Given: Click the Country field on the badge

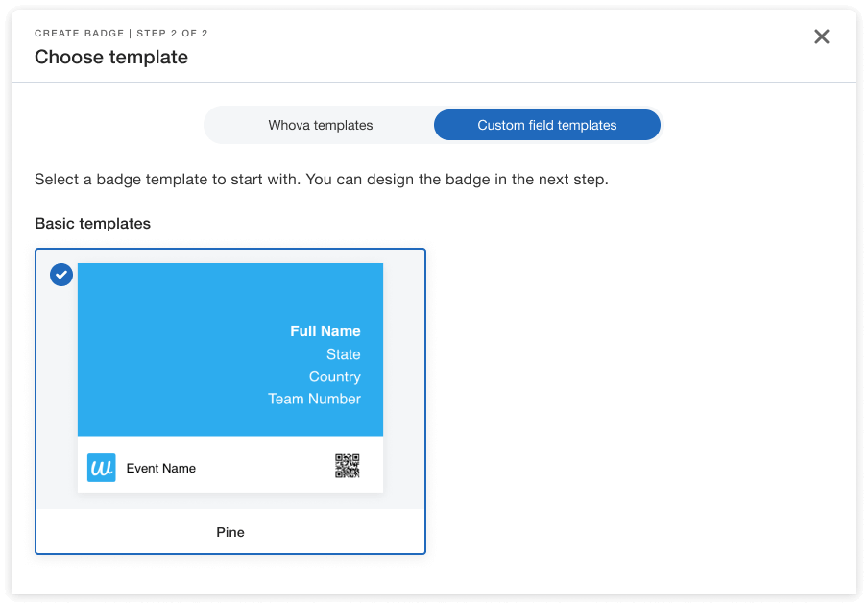Looking at the screenshot, I should 334,376.
